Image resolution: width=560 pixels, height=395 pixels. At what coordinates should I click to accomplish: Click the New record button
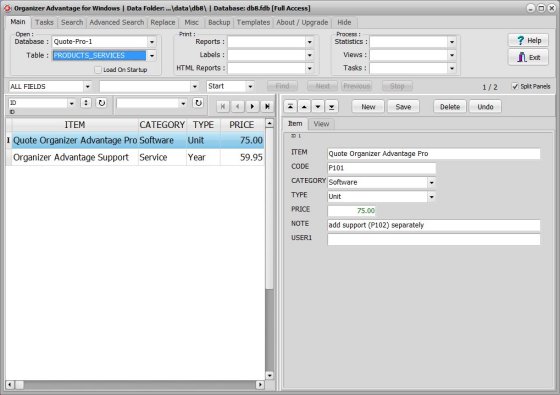368,106
